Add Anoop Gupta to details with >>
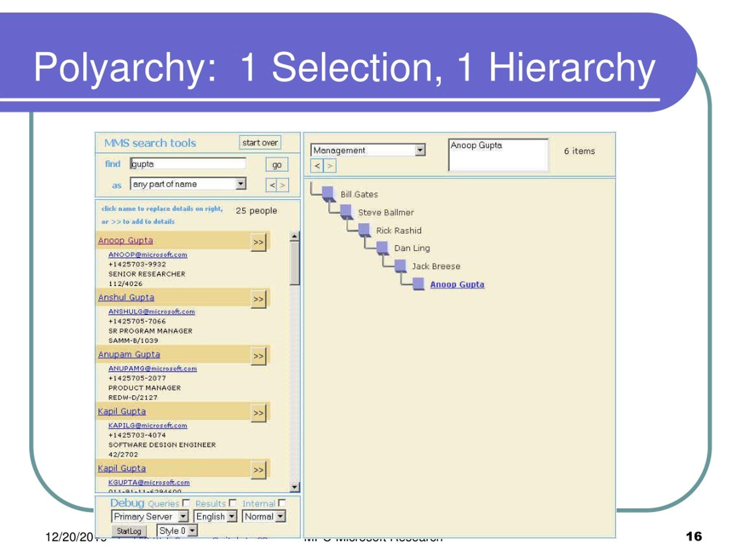Screen dimensions: 747x560 (x=258, y=242)
